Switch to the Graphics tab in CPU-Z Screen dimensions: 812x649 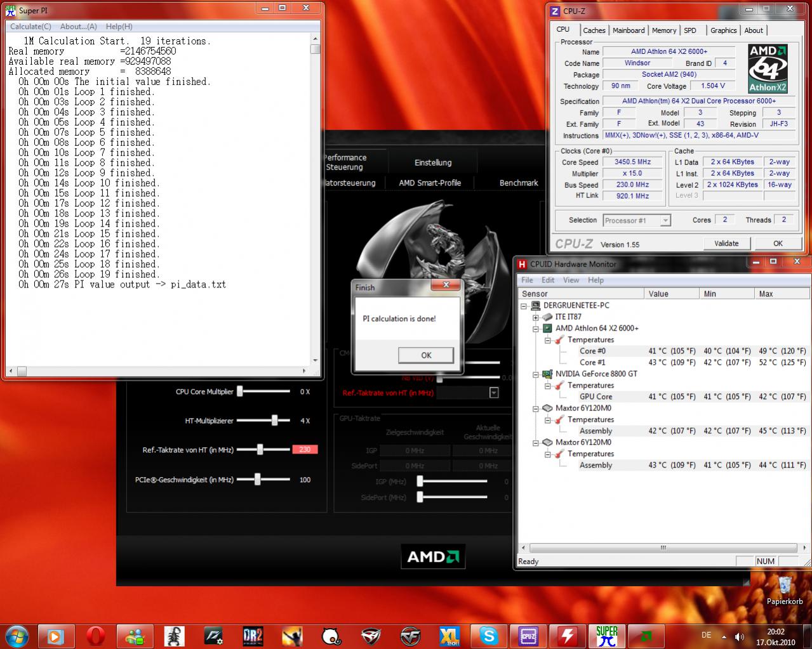tap(724, 30)
